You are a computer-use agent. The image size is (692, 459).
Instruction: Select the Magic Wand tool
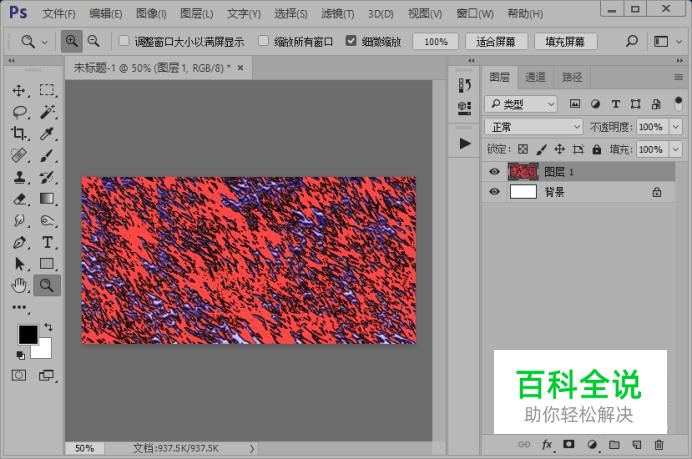point(47,112)
